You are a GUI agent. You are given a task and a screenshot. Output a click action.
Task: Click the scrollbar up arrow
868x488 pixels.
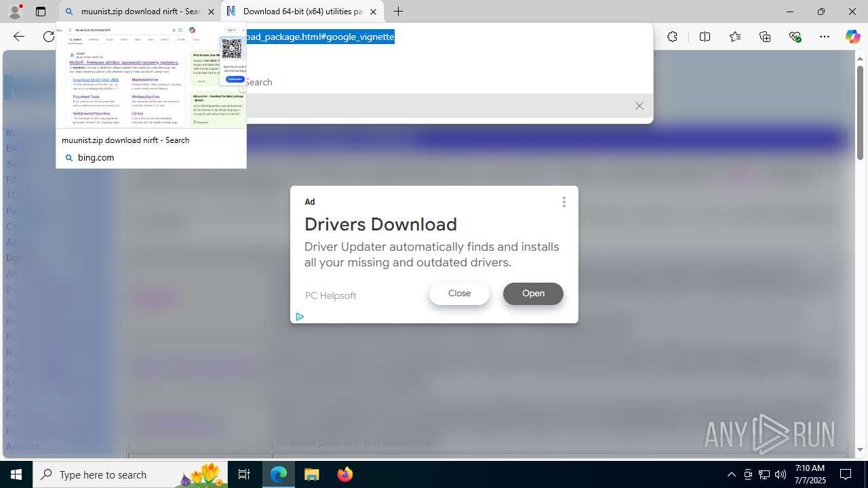coord(860,58)
